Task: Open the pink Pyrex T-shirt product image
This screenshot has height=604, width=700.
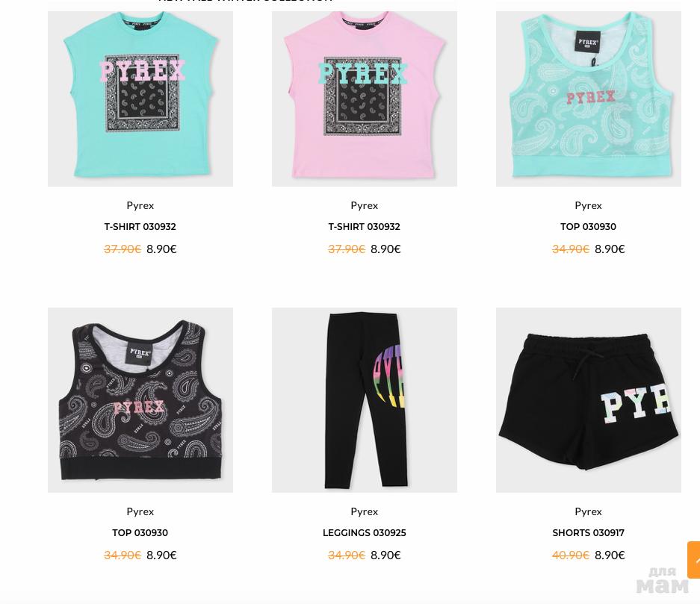Action: tap(365, 99)
